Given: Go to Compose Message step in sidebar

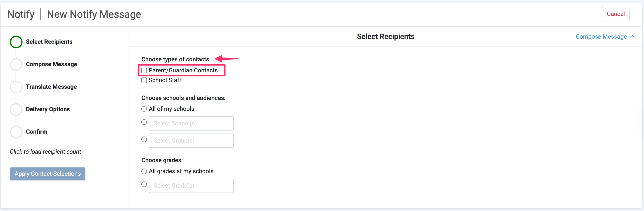Looking at the screenshot, I should [51, 64].
